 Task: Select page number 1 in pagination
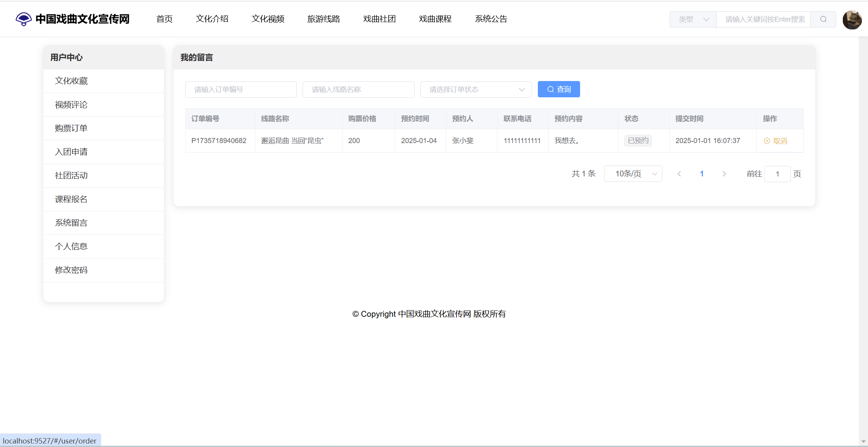click(701, 174)
